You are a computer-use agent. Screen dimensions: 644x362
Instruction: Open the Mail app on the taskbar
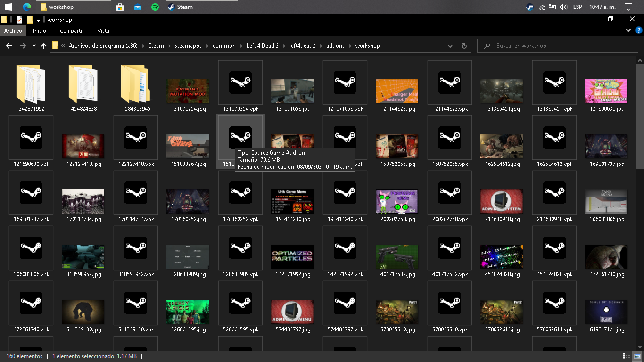point(138,7)
